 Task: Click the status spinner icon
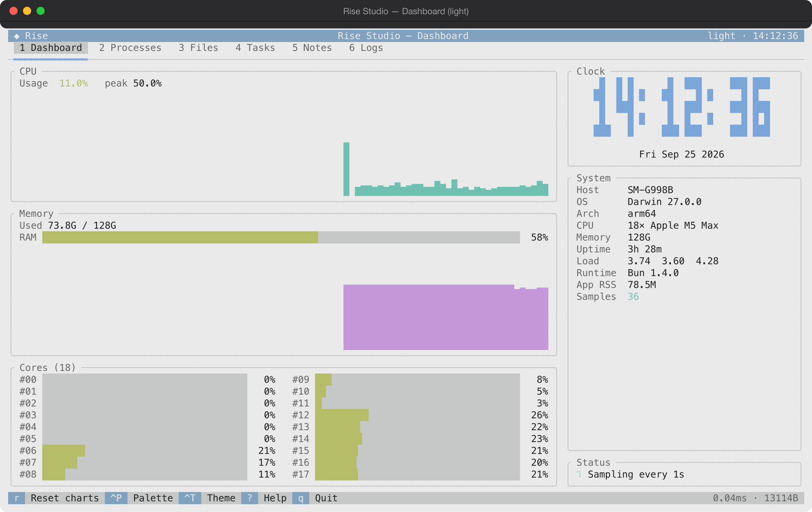579,474
